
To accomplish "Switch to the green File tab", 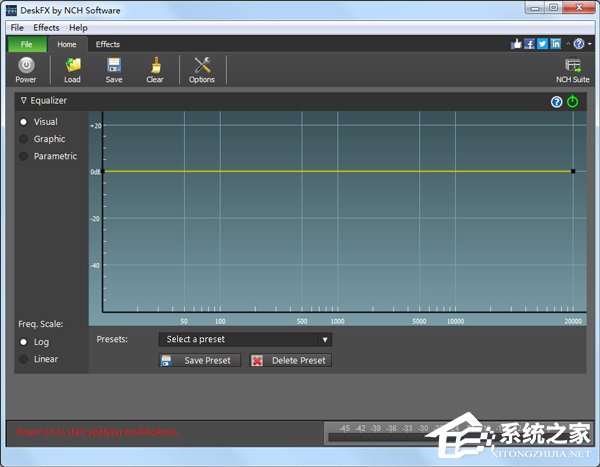I will [x=27, y=44].
